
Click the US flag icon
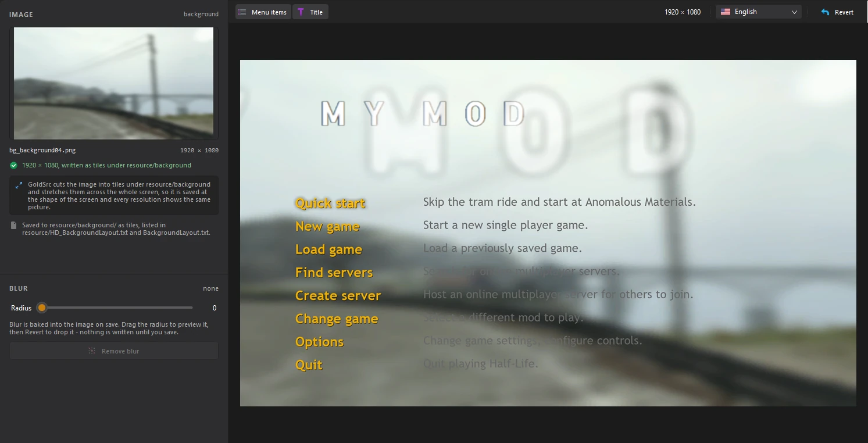[726, 12]
